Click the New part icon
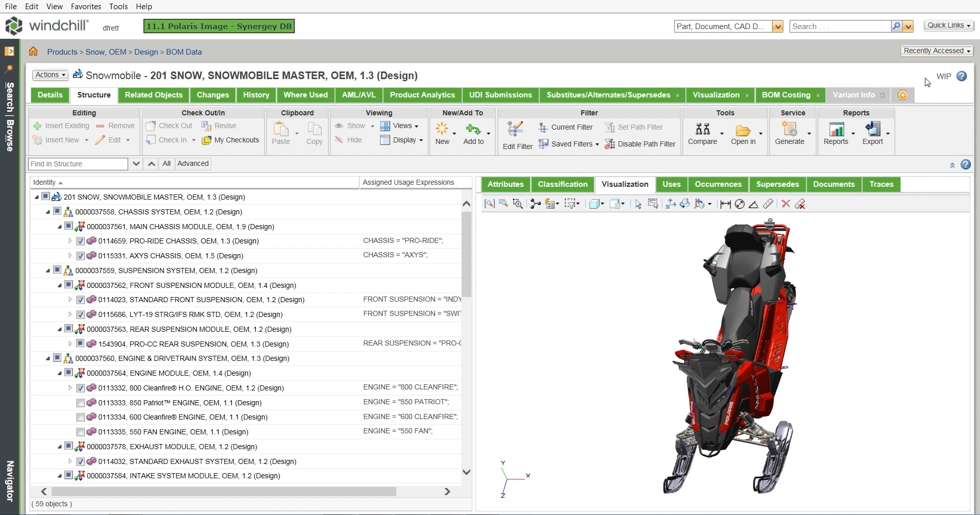Viewport: 980px width, 515px height. tap(442, 129)
